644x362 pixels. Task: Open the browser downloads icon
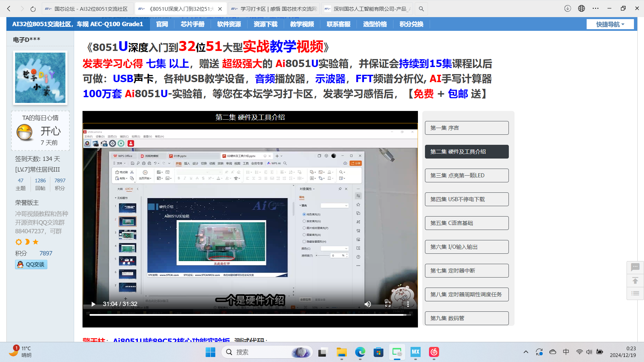click(568, 8)
